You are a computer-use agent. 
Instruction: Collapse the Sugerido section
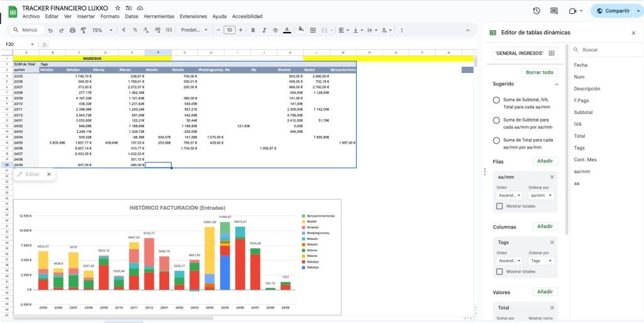557,84
